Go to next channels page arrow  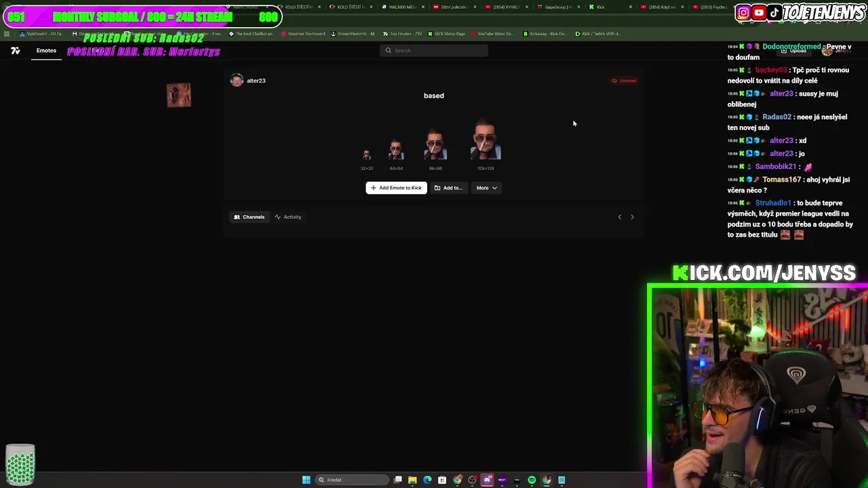(x=632, y=217)
